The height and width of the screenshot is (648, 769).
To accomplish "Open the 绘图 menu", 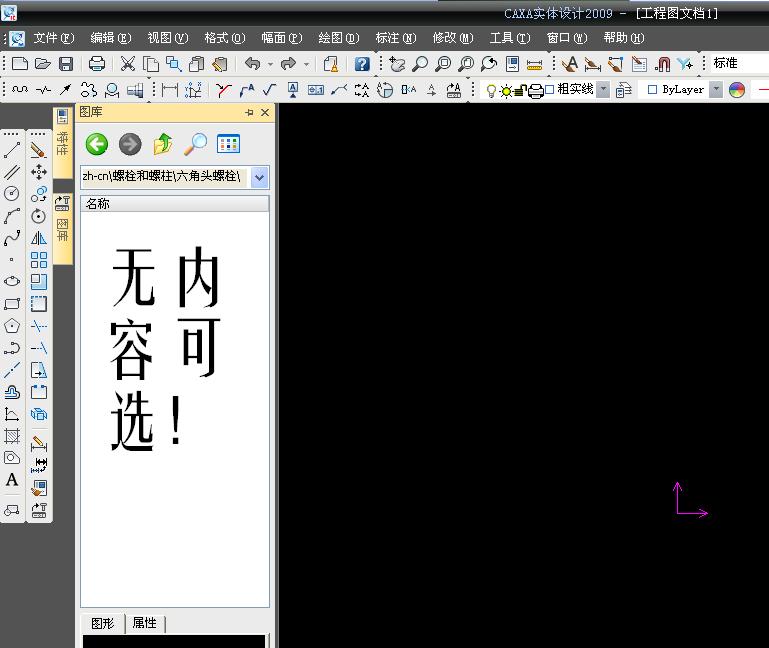I will click(x=338, y=38).
